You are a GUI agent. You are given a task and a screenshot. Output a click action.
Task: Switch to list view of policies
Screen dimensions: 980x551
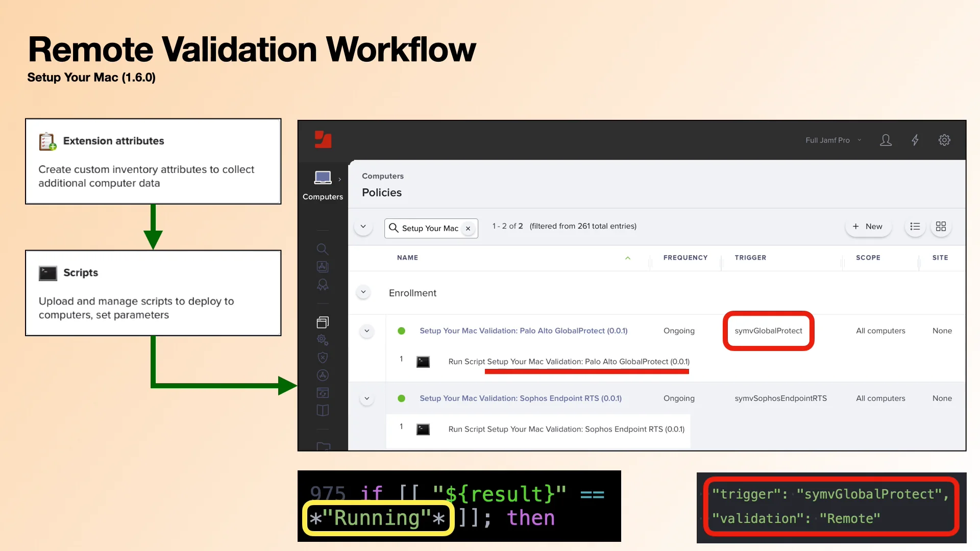915,227
